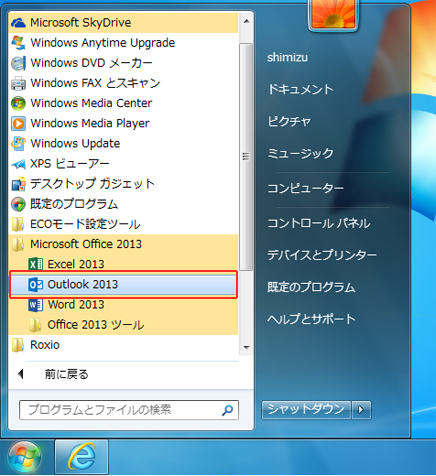Click the programs list scrollbar down arrow

(246, 347)
